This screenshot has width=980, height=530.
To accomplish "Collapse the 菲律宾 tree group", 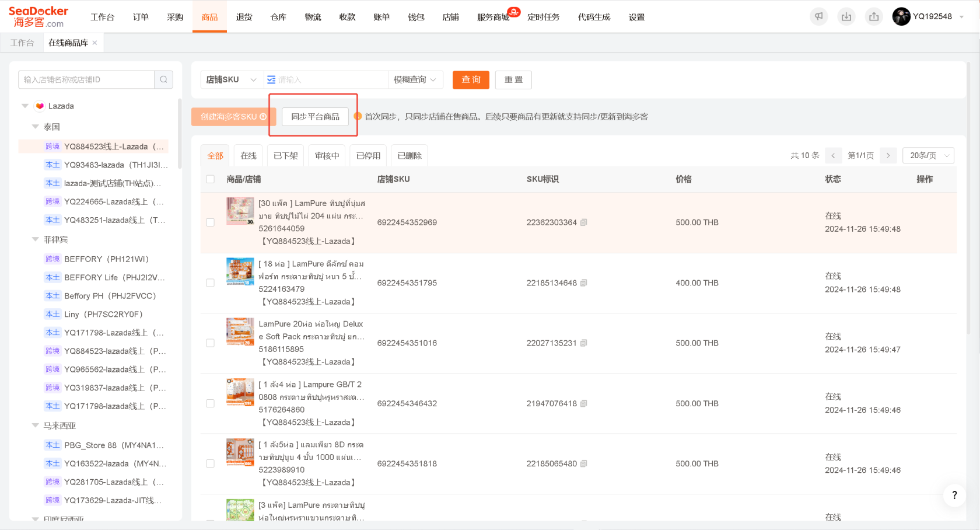I will [35, 239].
